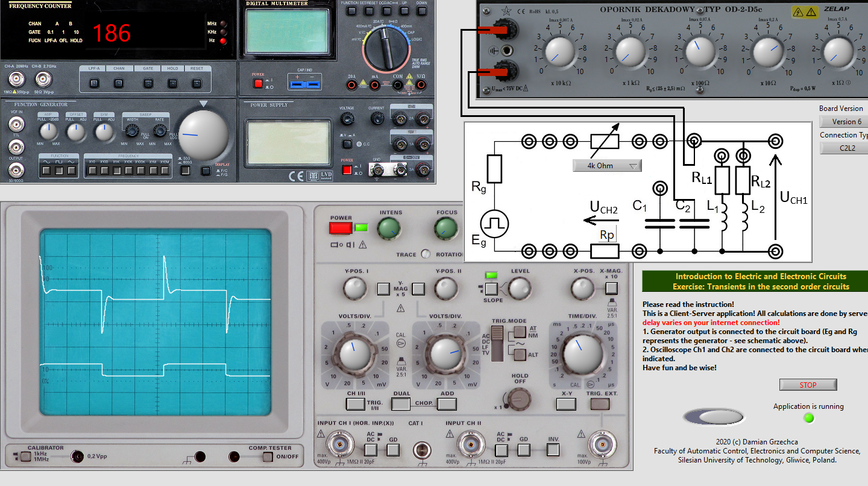Click the frequency counter CH-A connector
The height and width of the screenshot is (486, 868).
point(16,79)
